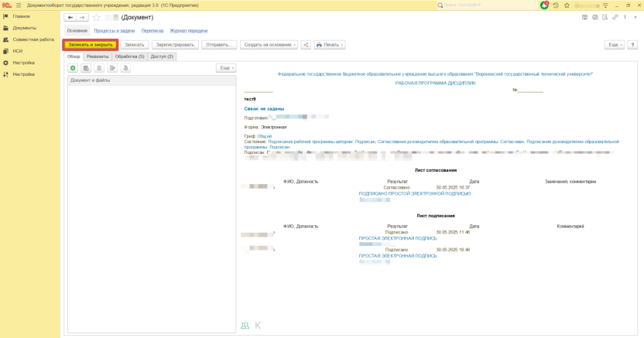Click the Зарегистрировать button
Screen dimensions: 644x338
point(174,45)
